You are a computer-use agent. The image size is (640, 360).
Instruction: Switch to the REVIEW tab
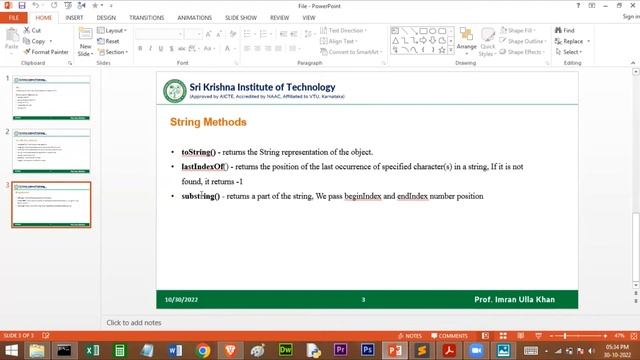point(280,18)
